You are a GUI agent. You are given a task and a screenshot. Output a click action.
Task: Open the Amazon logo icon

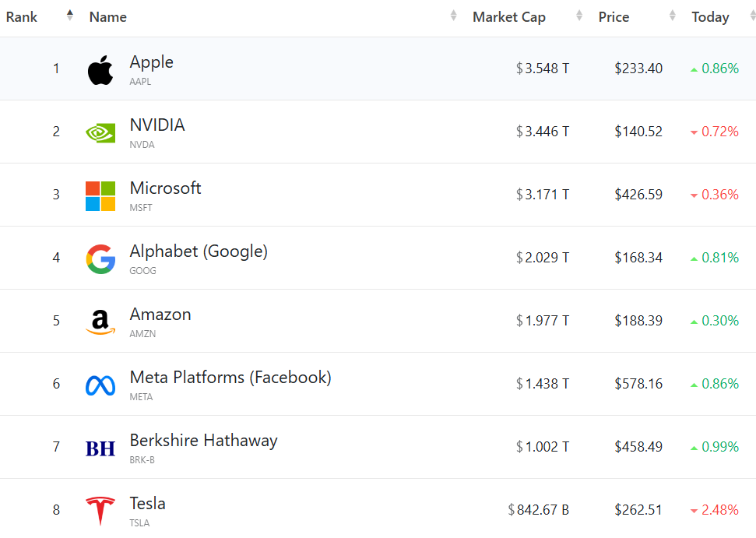coord(100,322)
